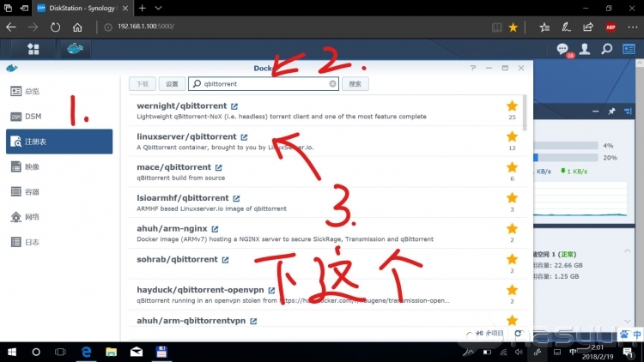Open browser reading view icon
This screenshot has width=644, height=362.
pyautogui.click(x=497, y=27)
